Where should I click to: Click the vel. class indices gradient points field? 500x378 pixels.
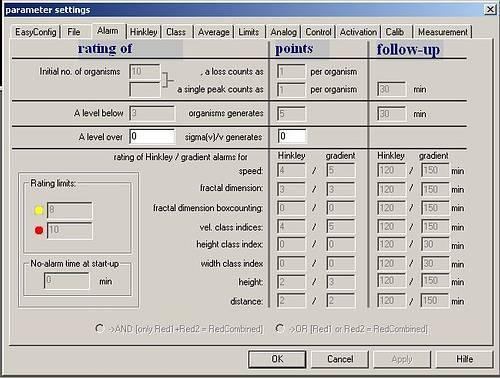point(341,227)
